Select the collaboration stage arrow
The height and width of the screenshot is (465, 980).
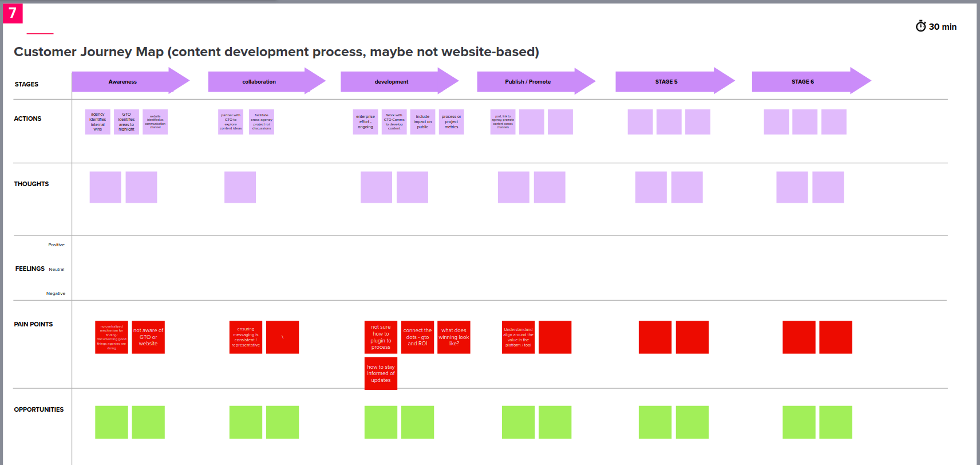point(267,81)
